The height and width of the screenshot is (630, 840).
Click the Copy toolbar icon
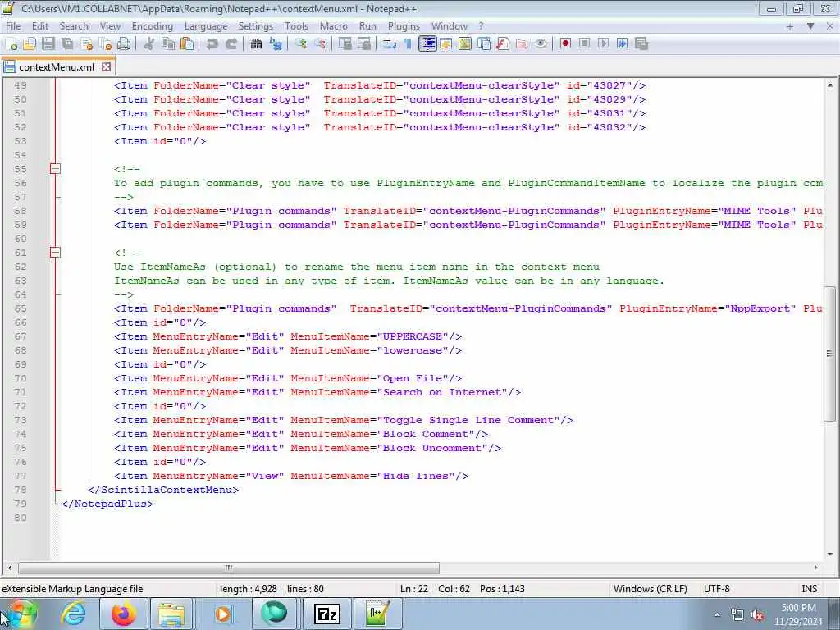point(168,44)
